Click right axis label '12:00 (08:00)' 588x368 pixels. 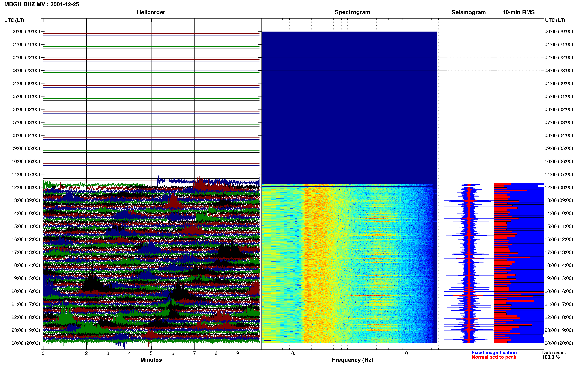click(559, 187)
